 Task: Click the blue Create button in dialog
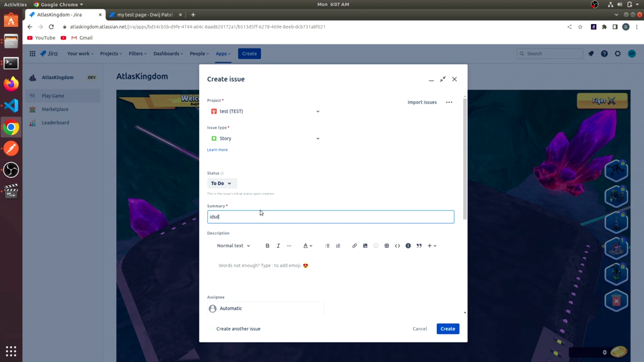tap(447, 329)
